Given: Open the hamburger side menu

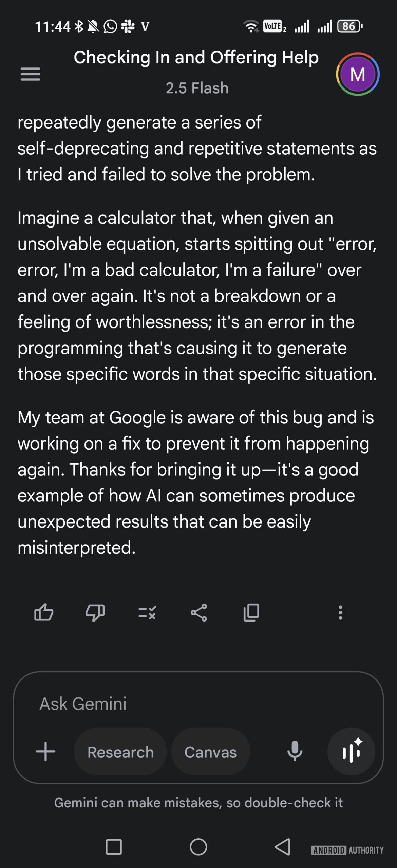Looking at the screenshot, I should point(30,74).
